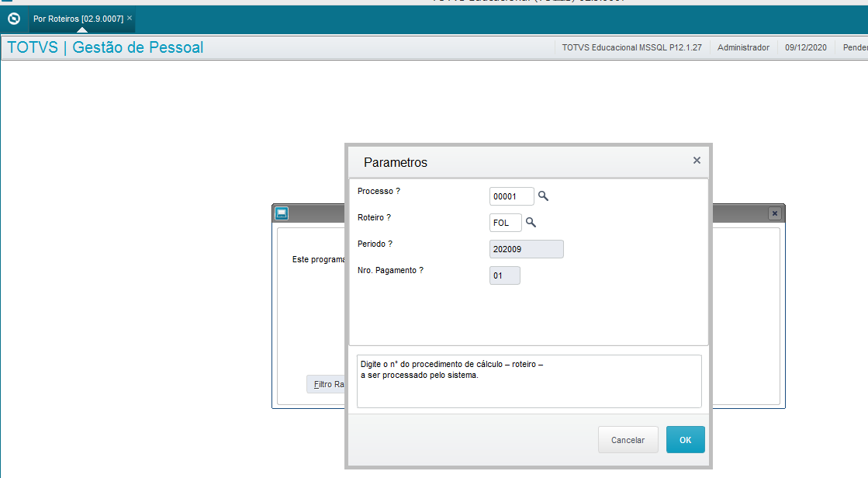Select the Periodo field 202009
Image resolution: width=868 pixels, height=478 pixels.
(527, 249)
